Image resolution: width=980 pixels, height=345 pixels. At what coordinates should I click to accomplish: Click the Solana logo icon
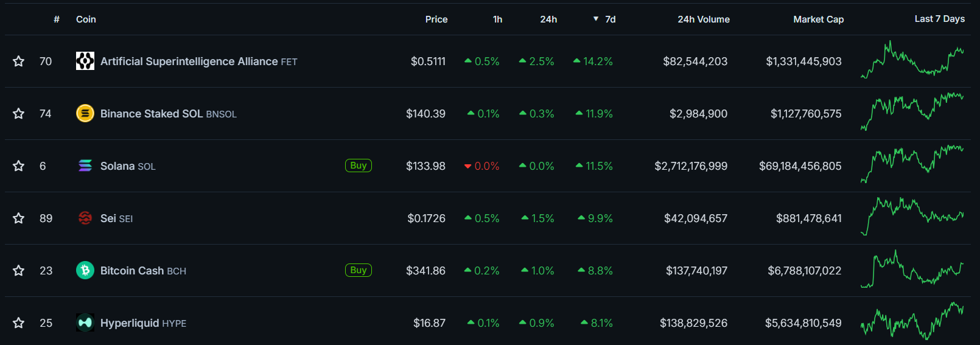pyautogui.click(x=85, y=166)
